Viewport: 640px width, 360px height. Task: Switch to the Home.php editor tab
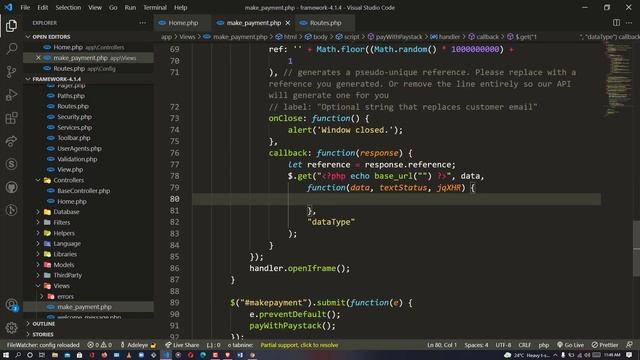(182, 23)
